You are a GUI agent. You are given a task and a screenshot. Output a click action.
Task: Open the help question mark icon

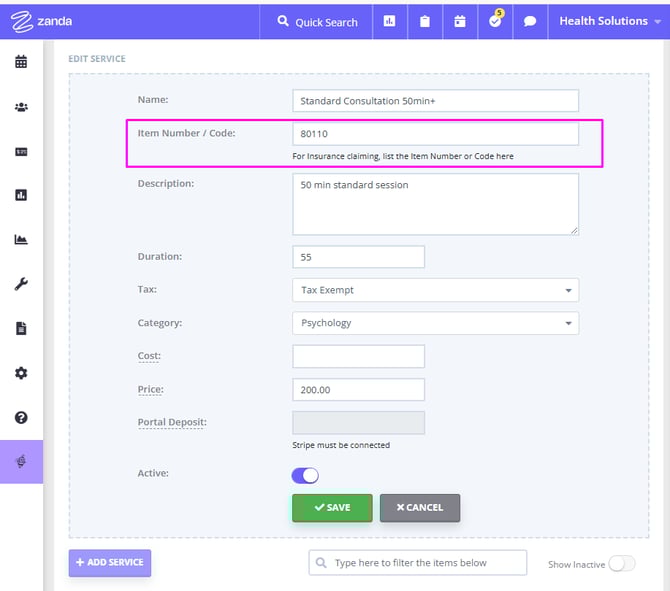click(x=21, y=417)
